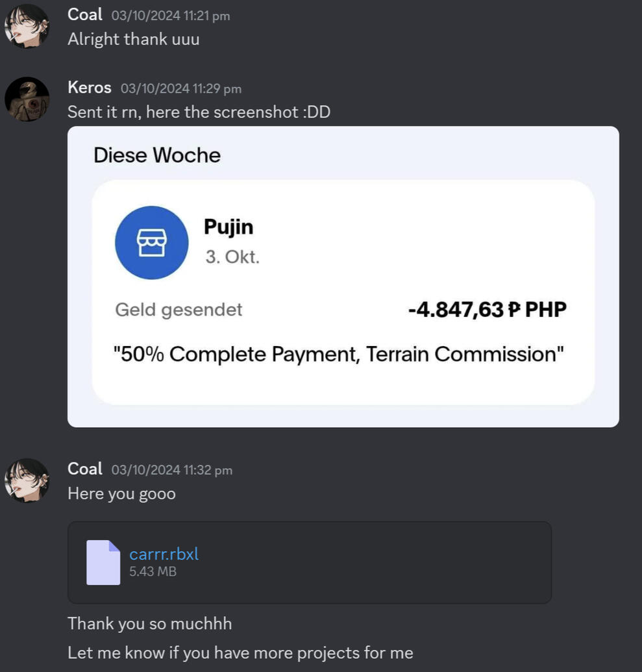This screenshot has height=672, width=642.
Task: Open Keros's profile avatar
Action: (27, 99)
